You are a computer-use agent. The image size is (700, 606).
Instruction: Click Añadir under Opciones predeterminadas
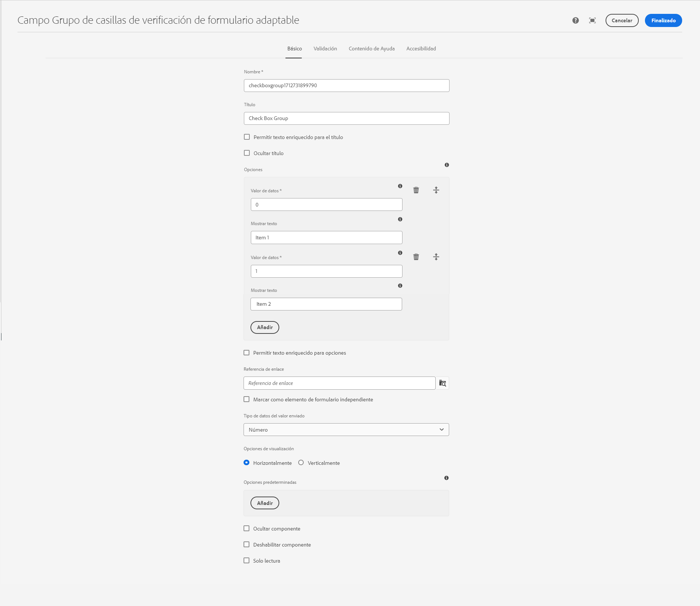click(265, 503)
